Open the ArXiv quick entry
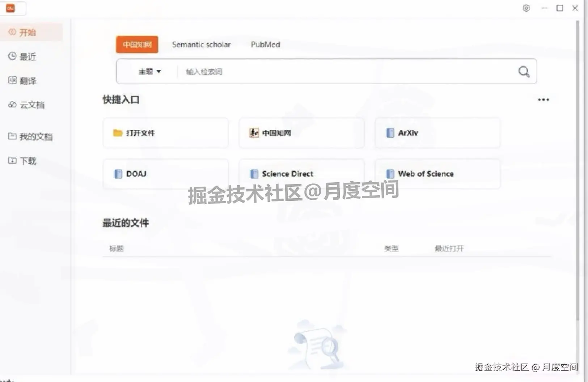 [x=437, y=133]
